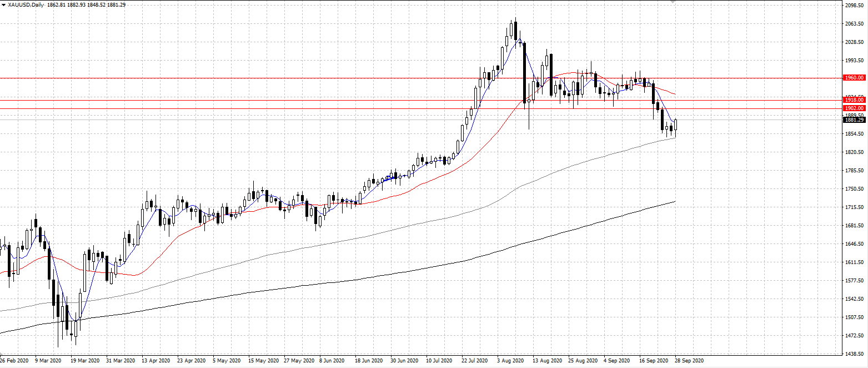Click the black 1881.29 current price tag

pos(854,120)
